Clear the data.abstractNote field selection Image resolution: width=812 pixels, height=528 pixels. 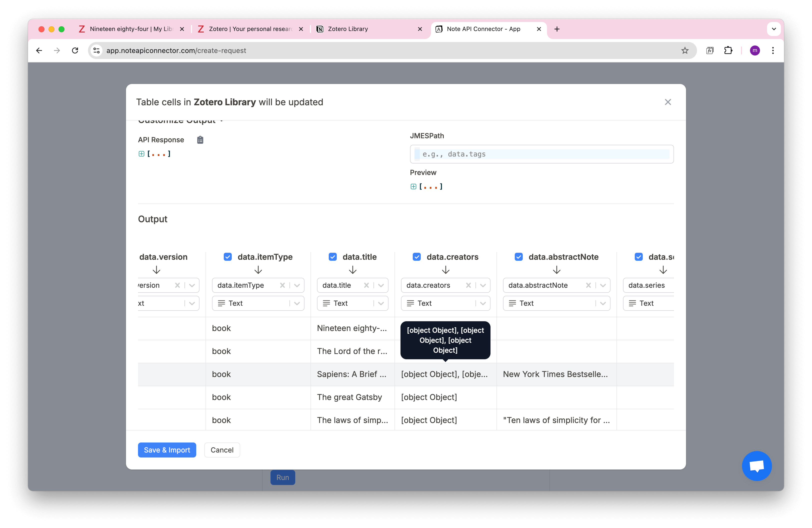click(x=588, y=285)
